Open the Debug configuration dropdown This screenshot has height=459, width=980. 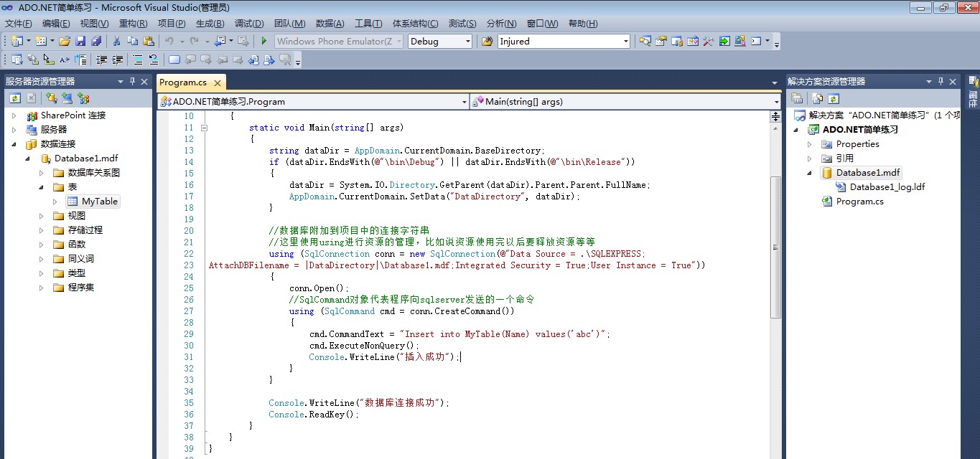pos(440,42)
